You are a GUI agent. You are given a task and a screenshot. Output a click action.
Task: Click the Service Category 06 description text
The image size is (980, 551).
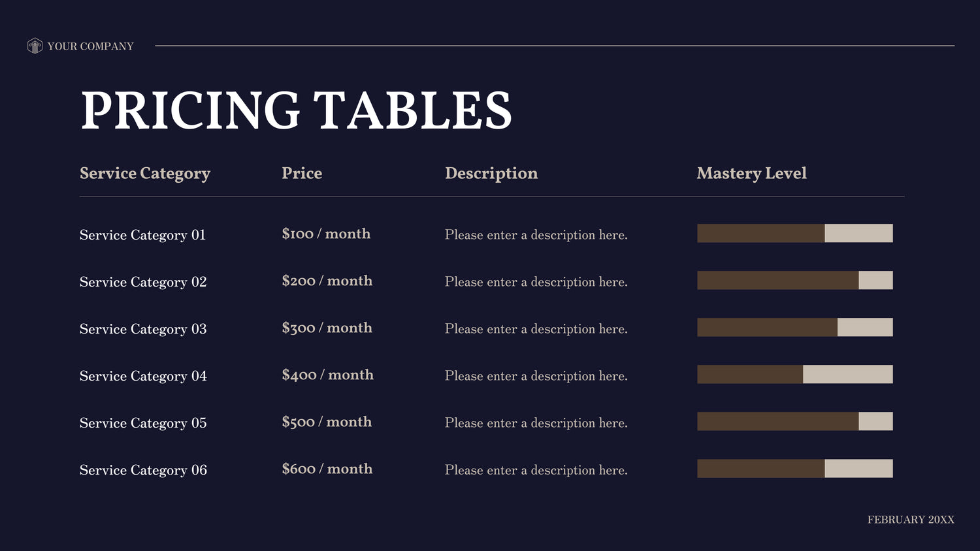(536, 470)
